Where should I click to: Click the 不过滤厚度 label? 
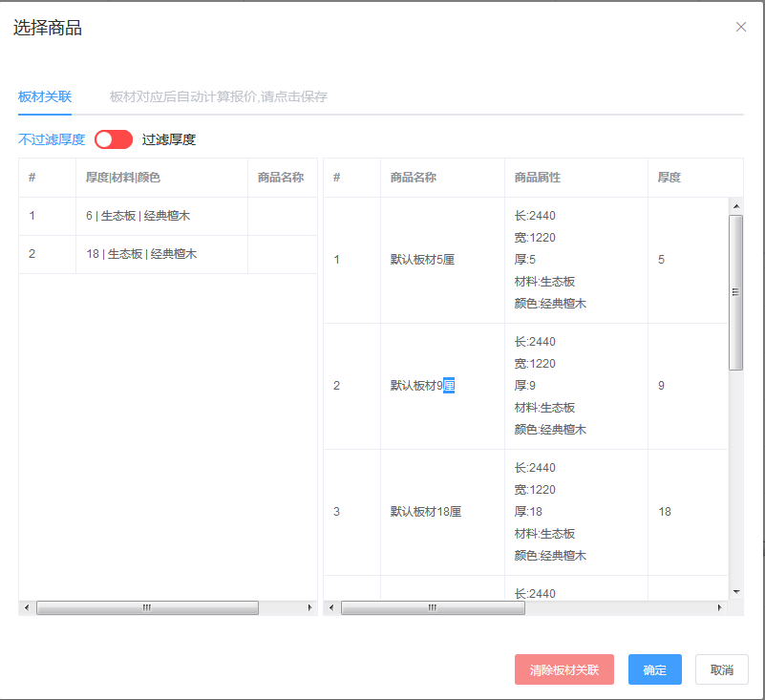[x=52, y=139]
